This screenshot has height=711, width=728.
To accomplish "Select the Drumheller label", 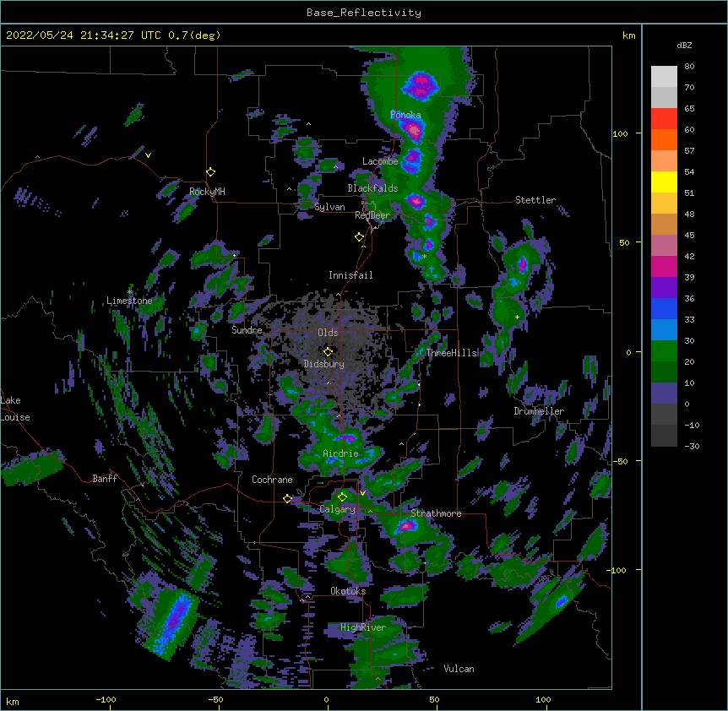I will tap(539, 411).
